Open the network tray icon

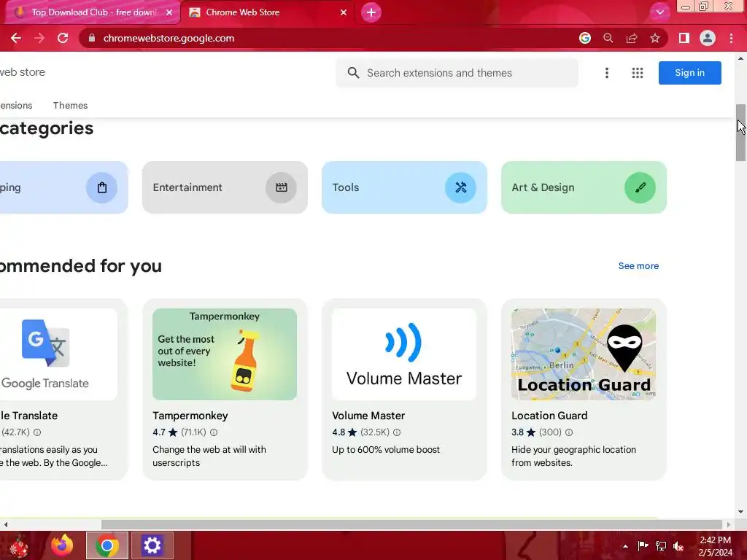tap(661, 546)
